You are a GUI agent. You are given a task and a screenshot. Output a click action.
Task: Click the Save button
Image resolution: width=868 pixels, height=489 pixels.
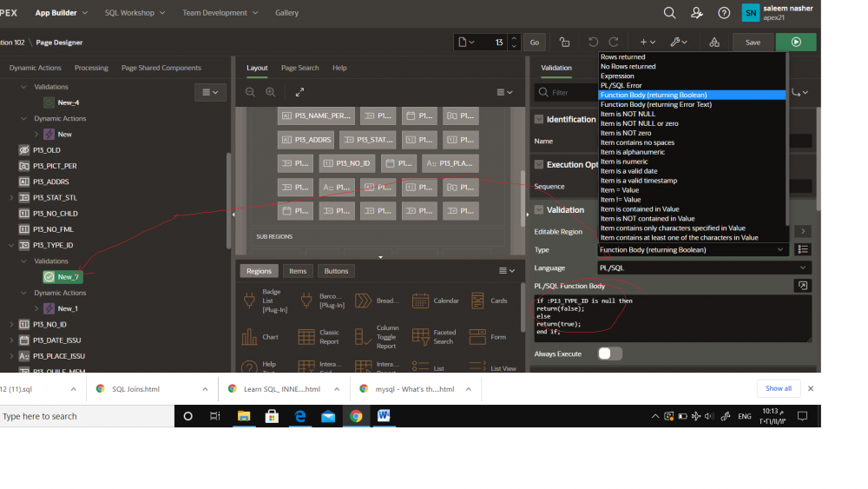(x=753, y=42)
